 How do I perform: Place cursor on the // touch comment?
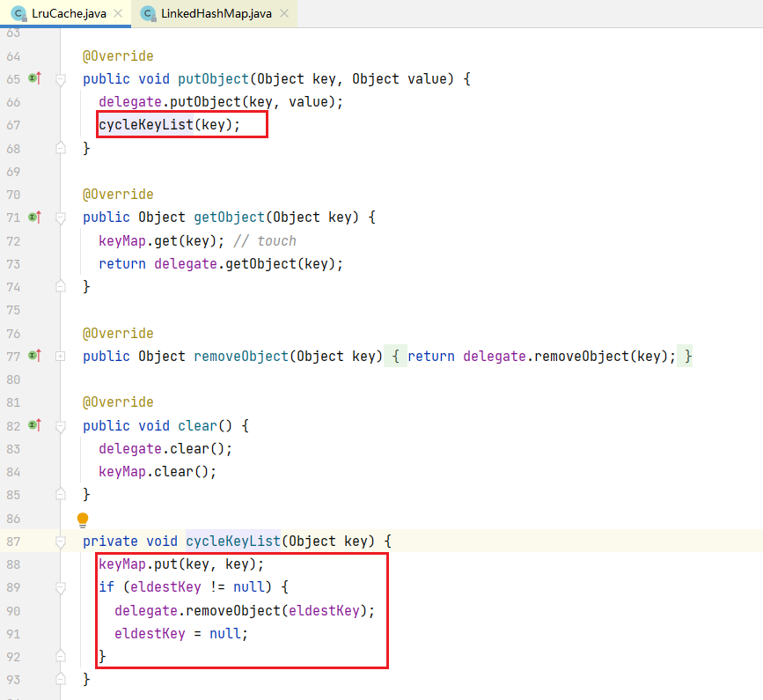click(x=265, y=240)
